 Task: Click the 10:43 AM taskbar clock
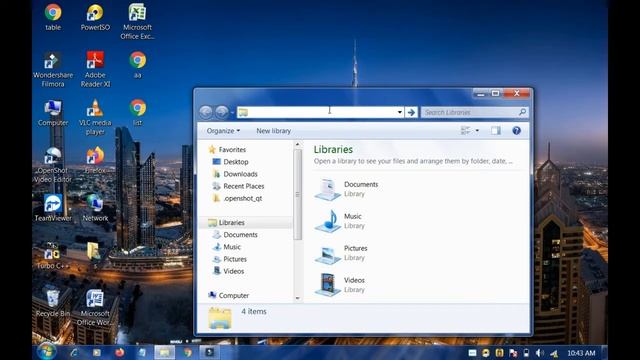tap(581, 353)
